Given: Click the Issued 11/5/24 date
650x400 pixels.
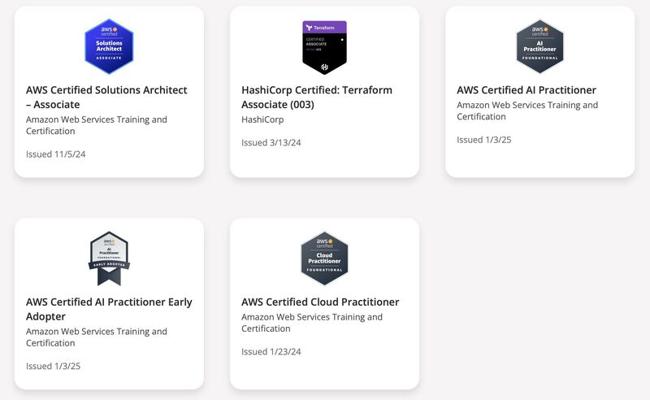Looking at the screenshot, I should tap(56, 154).
